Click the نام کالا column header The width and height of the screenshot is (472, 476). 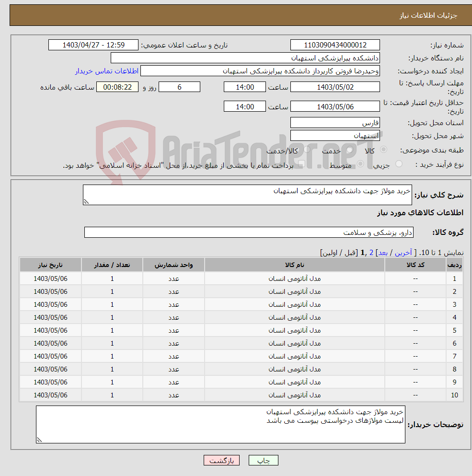coord(294,265)
